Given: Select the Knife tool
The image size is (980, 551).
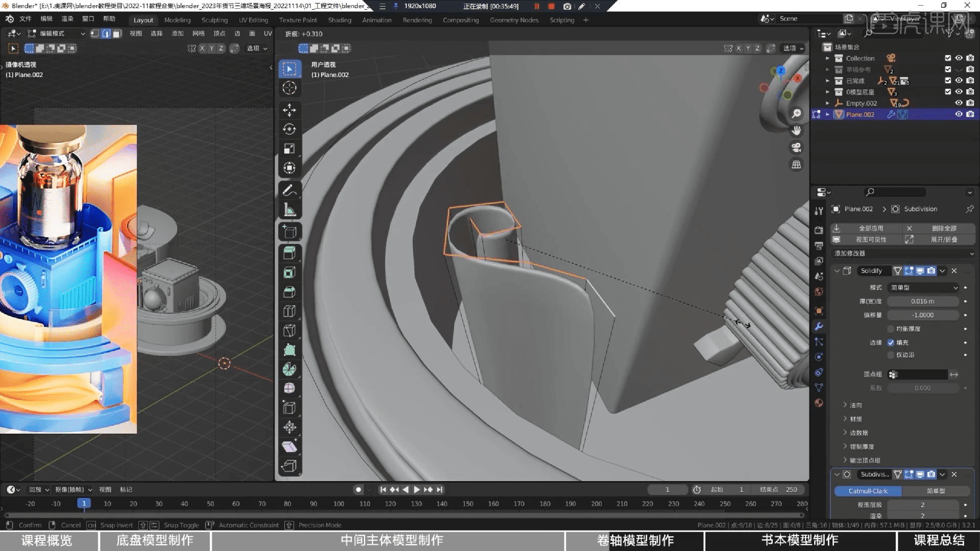Looking at the screenshot, I should (289, 331).
